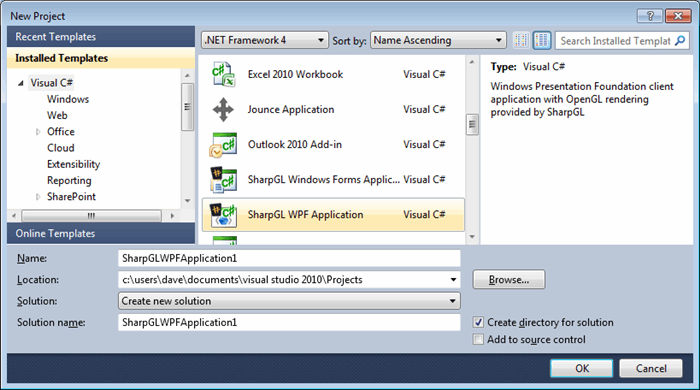Image resolution: width=700 pixels, height=390 pixels.
Task: Select the Outlook 2010 Add-in template icon
Action: pos(223,145)
